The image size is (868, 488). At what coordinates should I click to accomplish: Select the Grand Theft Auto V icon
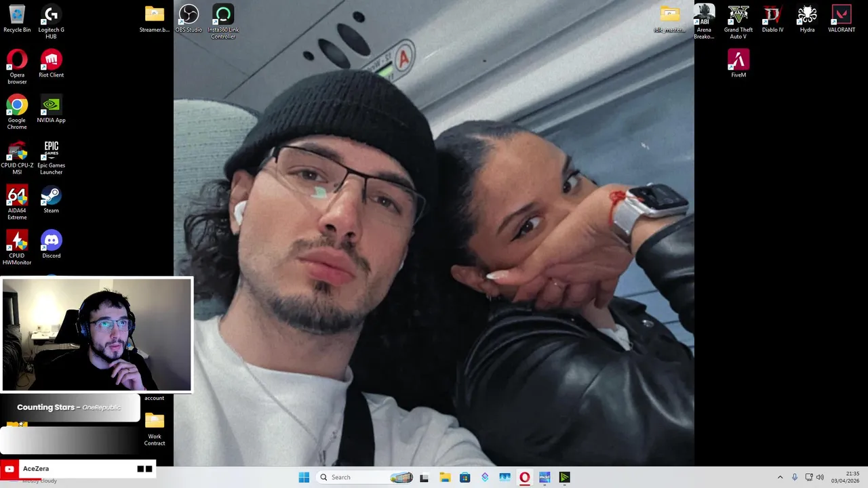[x=738, y=22]
